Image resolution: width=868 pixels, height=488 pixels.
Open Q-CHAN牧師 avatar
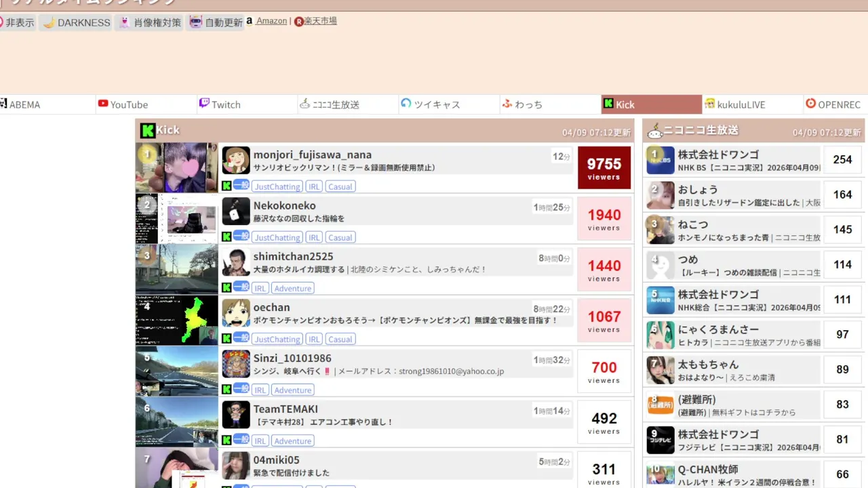[x=660, y=474]
